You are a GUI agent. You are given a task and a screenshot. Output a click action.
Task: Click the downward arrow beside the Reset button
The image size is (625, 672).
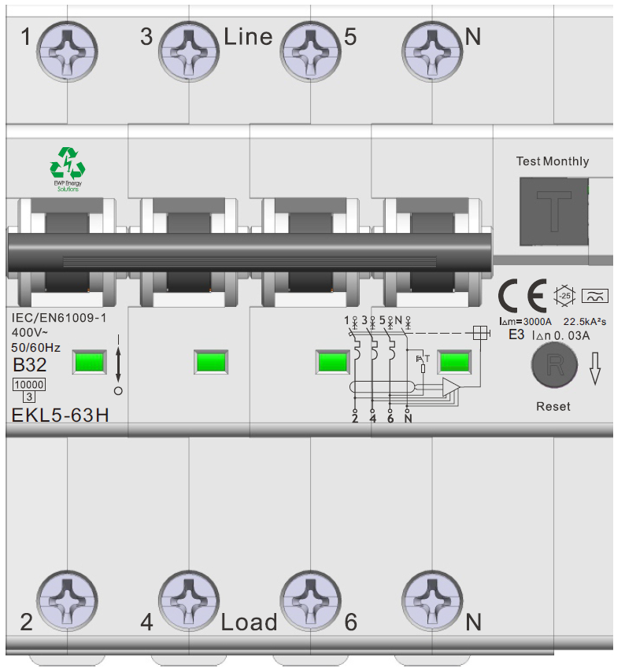click(595, 368)
